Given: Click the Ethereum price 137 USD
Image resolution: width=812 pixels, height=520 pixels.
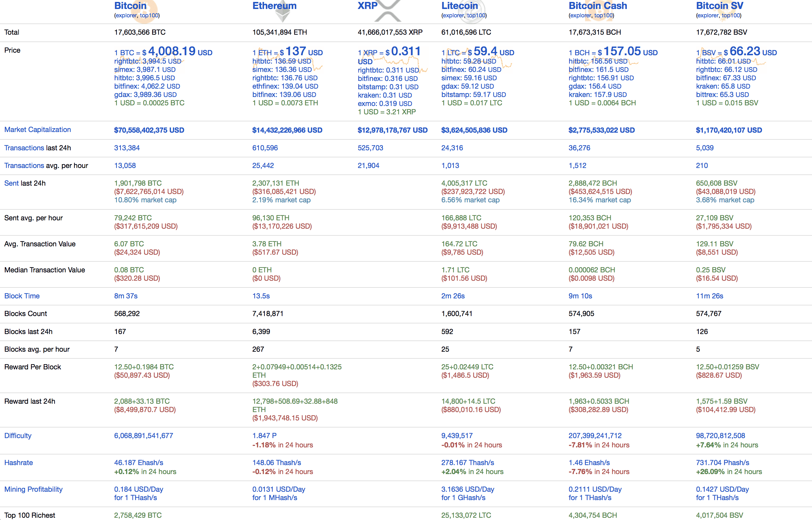Looking at the screenshot, I should click(x=288, y=52).
